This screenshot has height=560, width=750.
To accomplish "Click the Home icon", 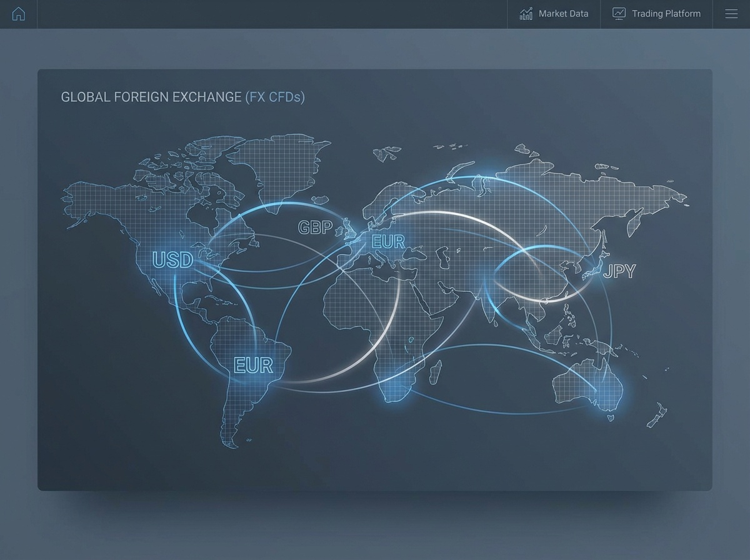I will [19, 14].
